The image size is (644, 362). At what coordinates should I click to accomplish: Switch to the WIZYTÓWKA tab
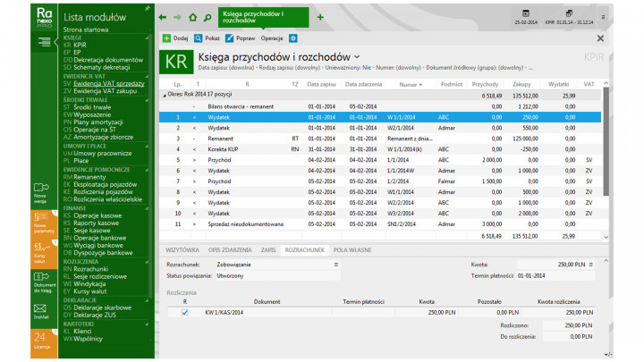[x=182, y=249]
